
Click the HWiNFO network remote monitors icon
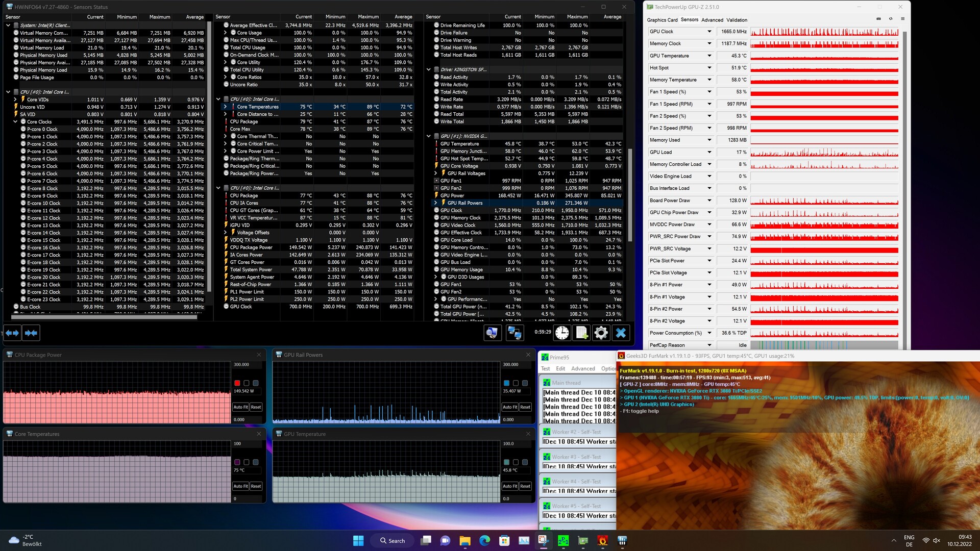pyautogui.click(x=514, y=333)
